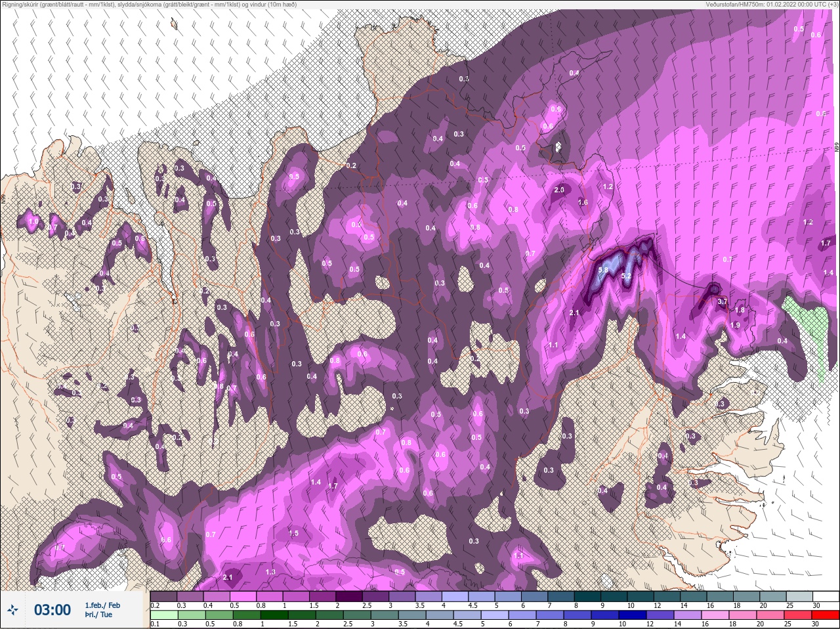Click the 5.8 precipitation value on the map

point(604,270)
